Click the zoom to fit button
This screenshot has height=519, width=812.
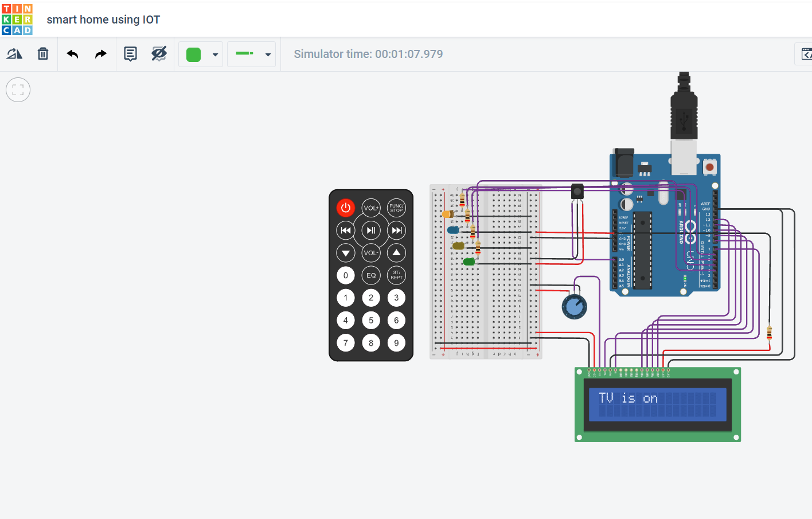coord(18,90)
